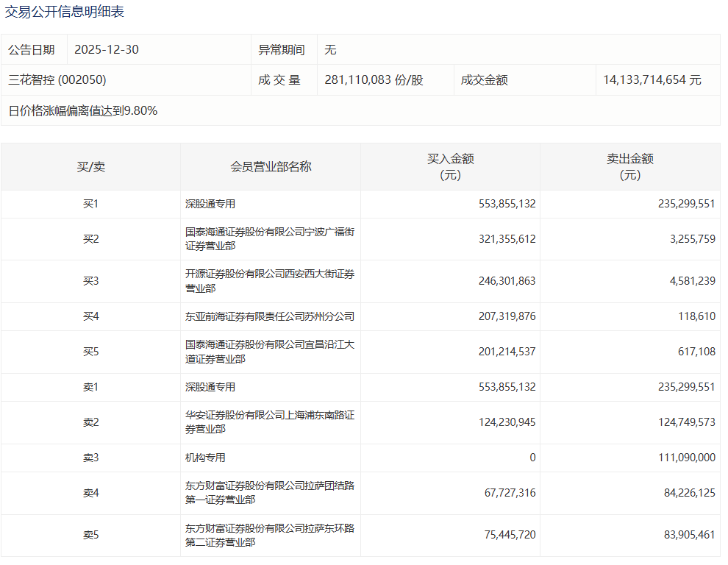Click the turnover amount 14,133,714,654 元
728x565 pixels.
(x=652, y=80)
